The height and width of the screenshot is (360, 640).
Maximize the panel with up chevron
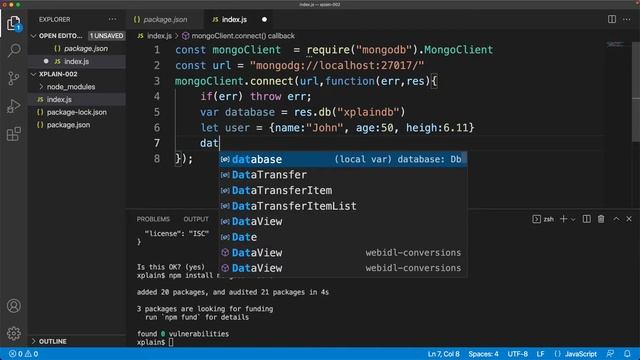[616, 219]
